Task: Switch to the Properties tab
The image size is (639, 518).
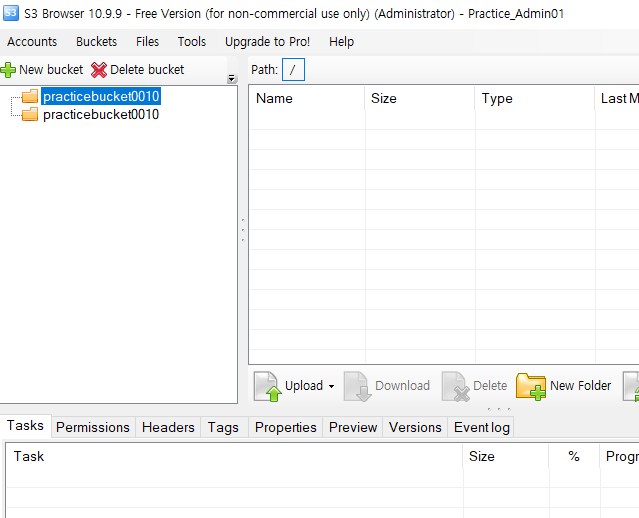Action: [286, 427]
